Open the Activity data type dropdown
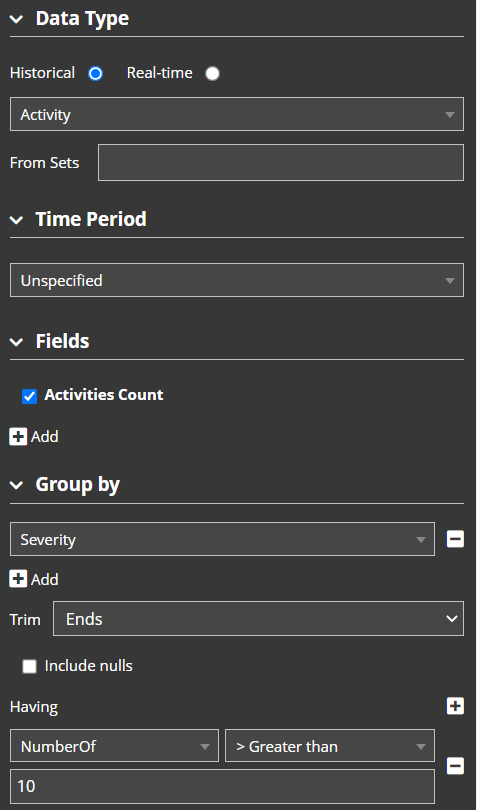The width and height of the screenshot is (477, 810). coord(237,114)
